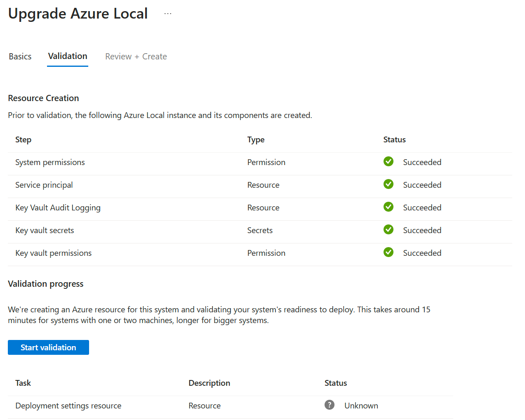Click the Unknown status text

[x=361, y=406]
